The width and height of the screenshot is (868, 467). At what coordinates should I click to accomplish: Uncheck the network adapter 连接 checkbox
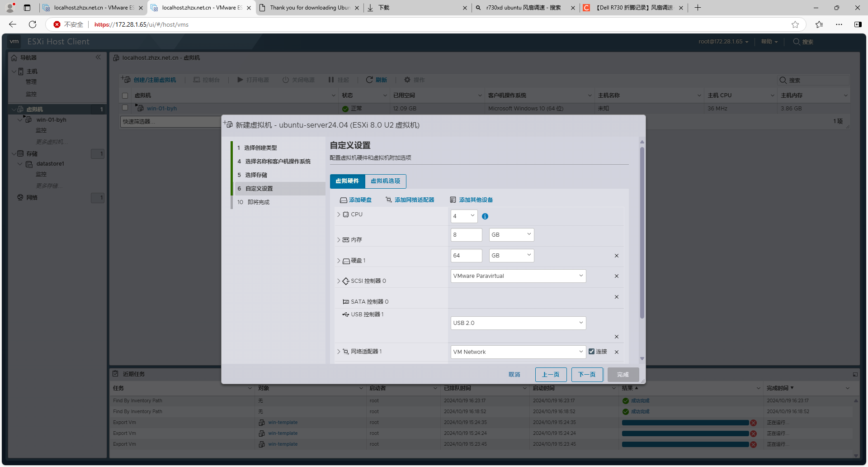591,352
